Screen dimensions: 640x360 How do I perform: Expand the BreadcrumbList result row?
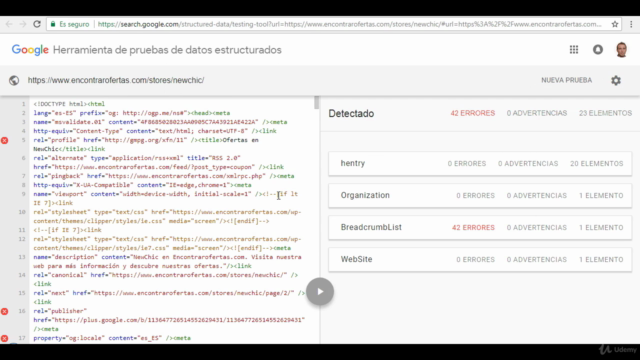[480, 227]
